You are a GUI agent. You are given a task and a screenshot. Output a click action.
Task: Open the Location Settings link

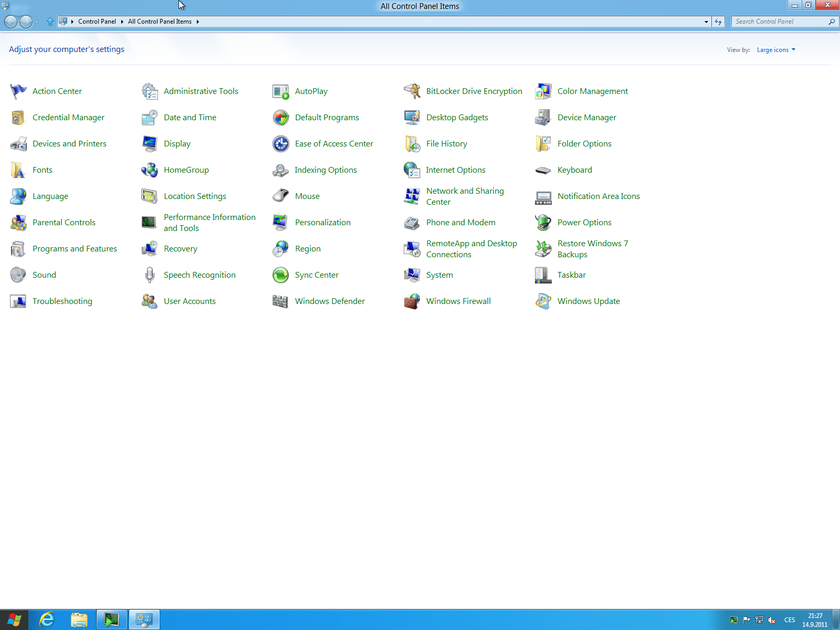pyautogui.click(x=195, y=196)
